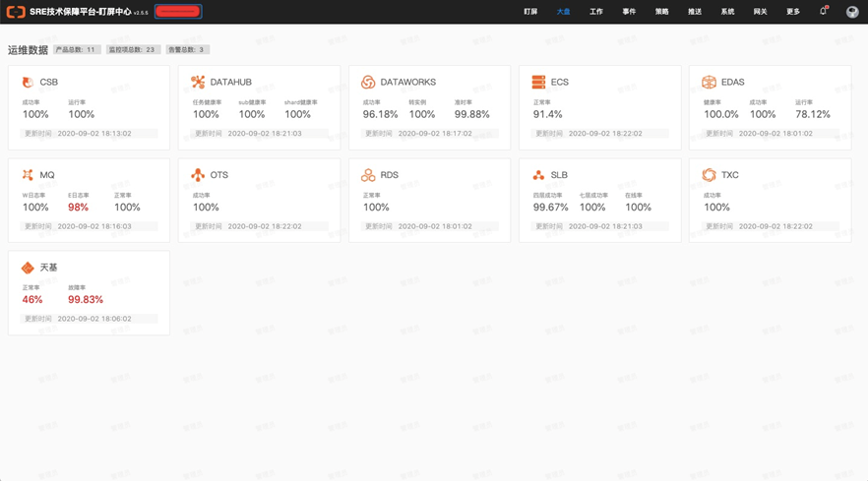The image size is (868, 481).
Task: Click the DATAWORKS 99.88% value
Action: 471,114
